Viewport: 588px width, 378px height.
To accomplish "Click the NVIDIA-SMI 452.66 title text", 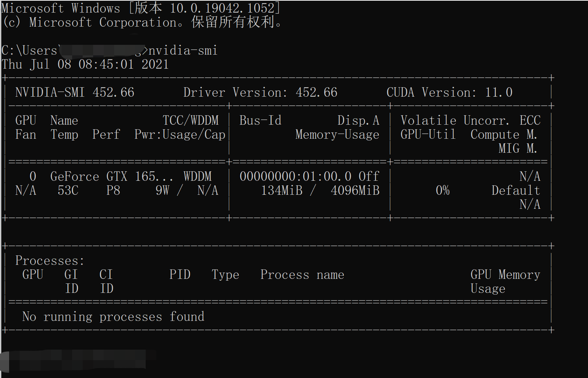I will [x=74, y=92].
